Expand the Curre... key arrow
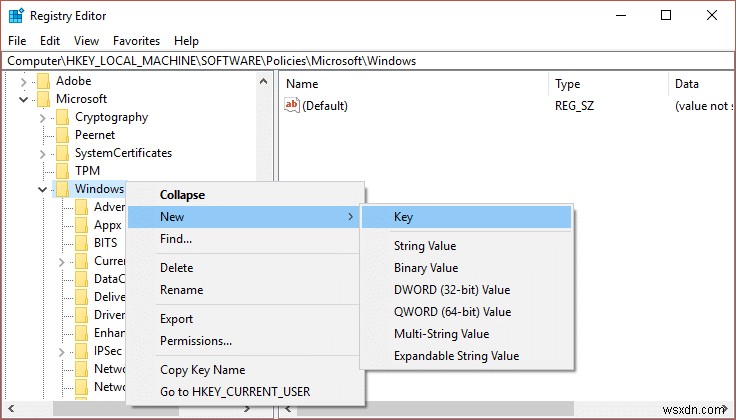The height and width of the screenshot is (420, 736). pyautogui.click(x=61, y=262)
